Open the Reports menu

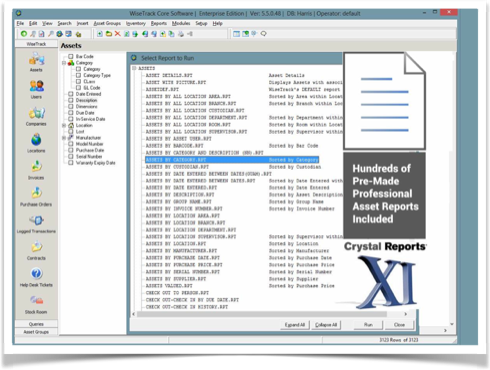(x=159, y=23)
